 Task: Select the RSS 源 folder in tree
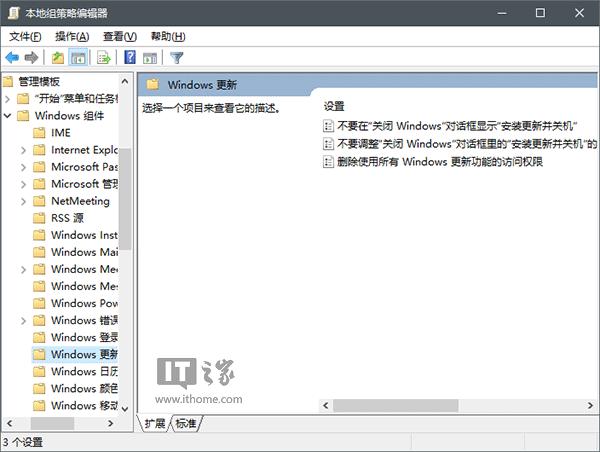[68, 218]
